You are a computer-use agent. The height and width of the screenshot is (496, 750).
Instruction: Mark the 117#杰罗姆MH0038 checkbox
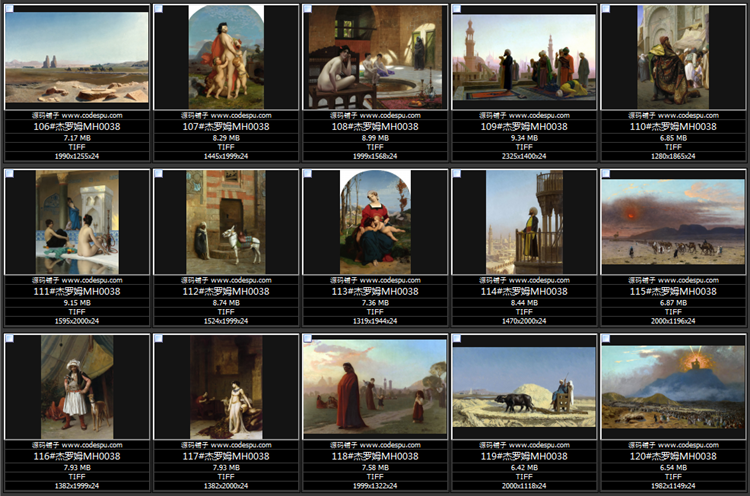(x=158, y=339)
